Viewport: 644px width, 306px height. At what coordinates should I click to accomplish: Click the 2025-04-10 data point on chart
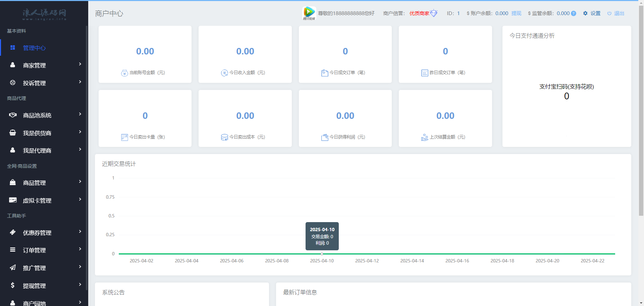coord(322,254)
